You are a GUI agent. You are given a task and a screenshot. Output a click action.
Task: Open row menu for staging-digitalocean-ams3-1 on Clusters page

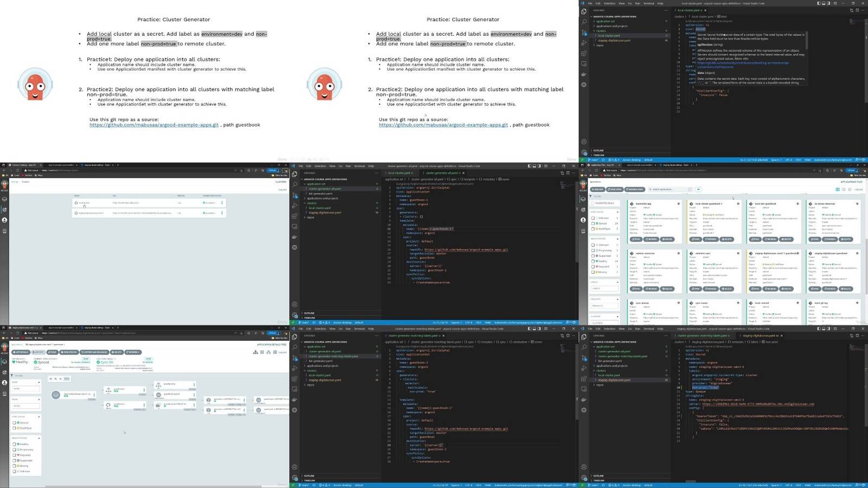[222, 213]
